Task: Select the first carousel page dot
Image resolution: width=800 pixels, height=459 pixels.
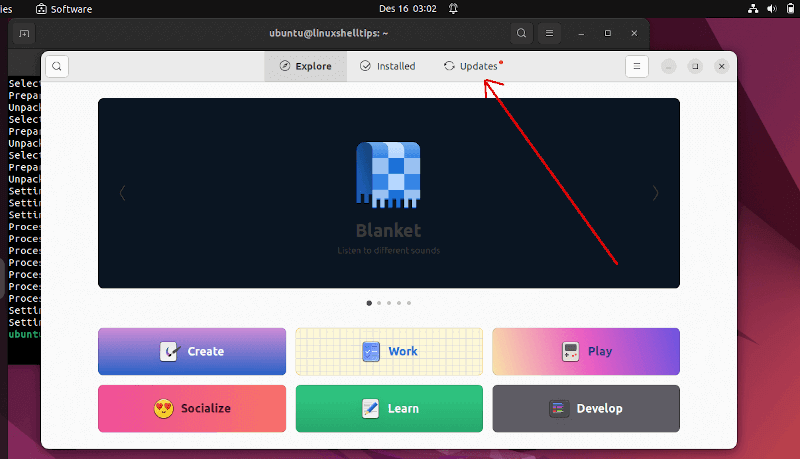Action: [369, 303]
